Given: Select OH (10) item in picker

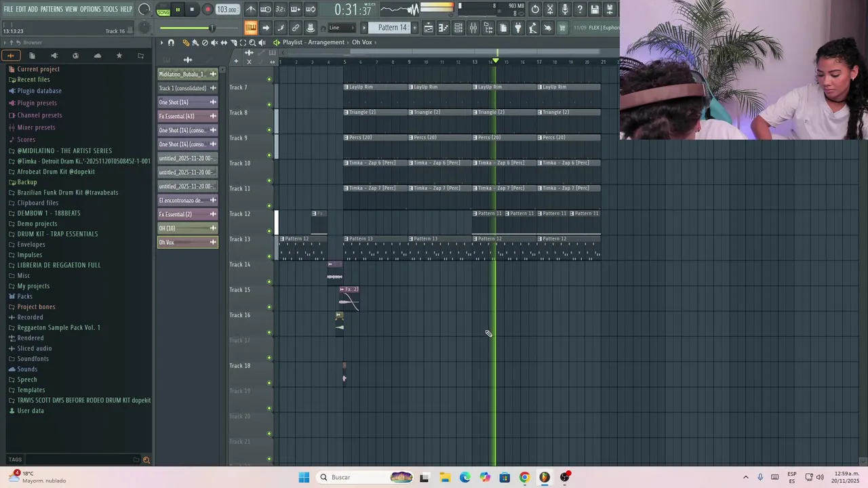Looking at the screenshot, I should 188,228.
